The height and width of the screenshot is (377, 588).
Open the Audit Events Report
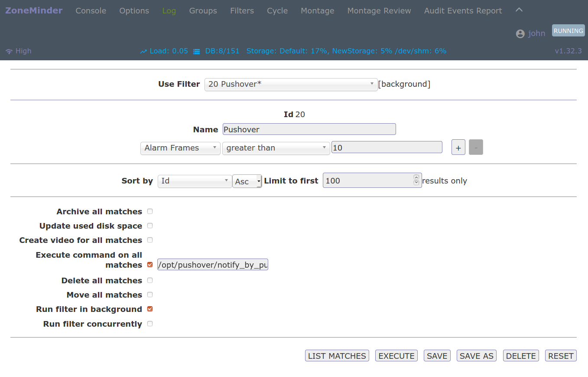(x=463, y=11)
